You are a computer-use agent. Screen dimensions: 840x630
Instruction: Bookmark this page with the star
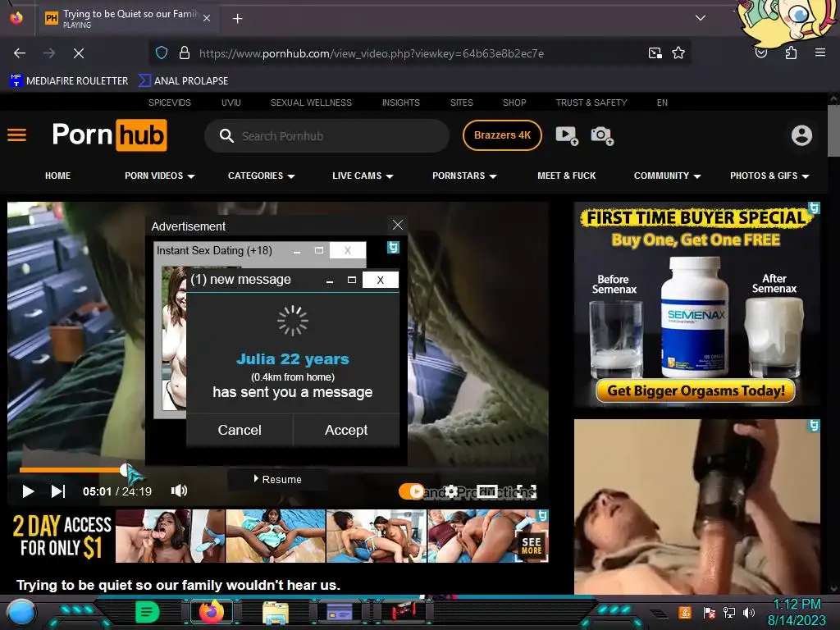678,53
